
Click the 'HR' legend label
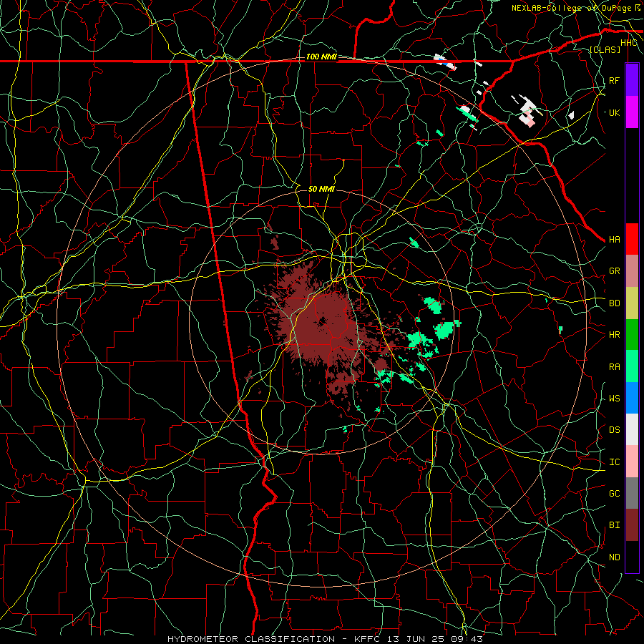pos(614,335)
